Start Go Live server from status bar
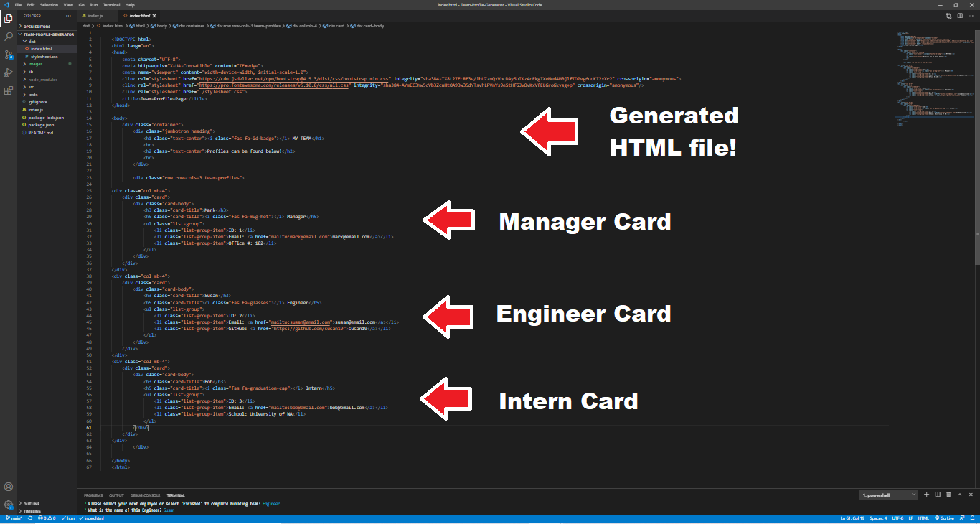This screenshot has width=980, height=524. [945, 518]
